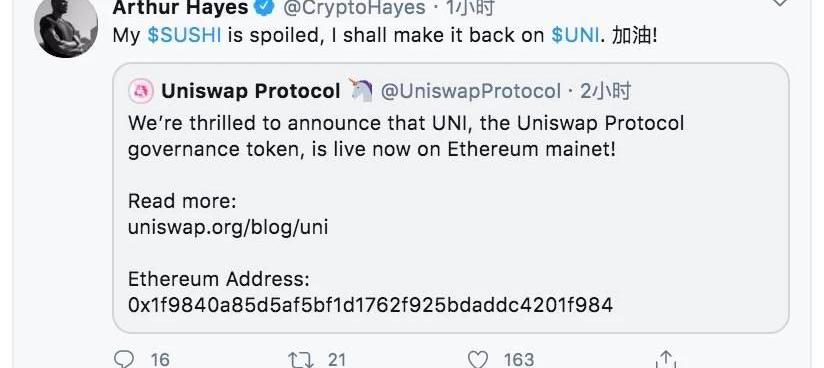
Task: Click the reply speech bubble icon
Action: (123, 359)
